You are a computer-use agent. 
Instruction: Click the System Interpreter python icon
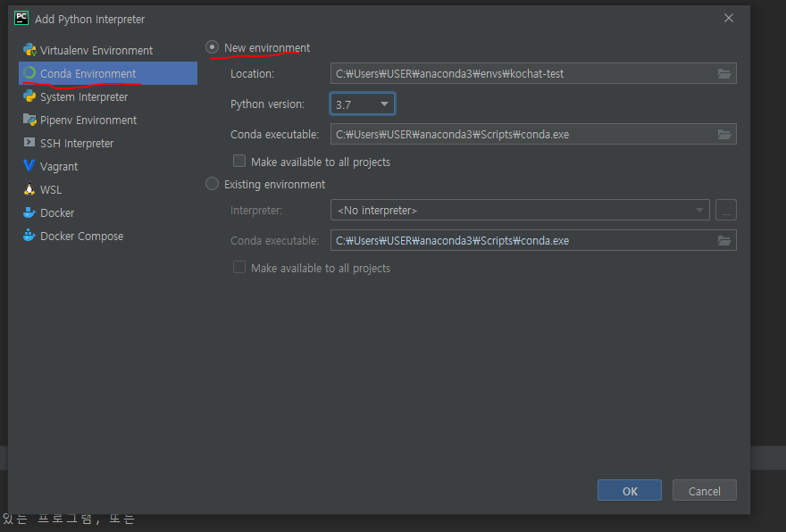coord(29,96)
